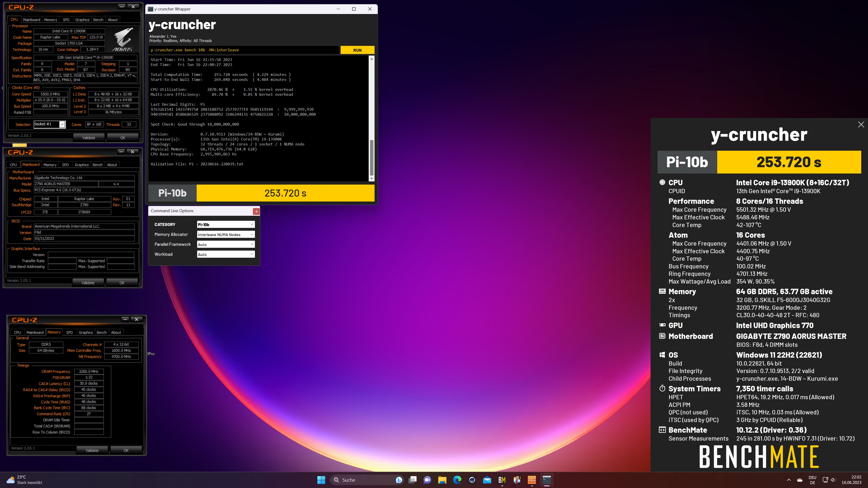Open the HWiNFO thermometer taskbar icon
This screenshot has width=868, height=488.
517,480
